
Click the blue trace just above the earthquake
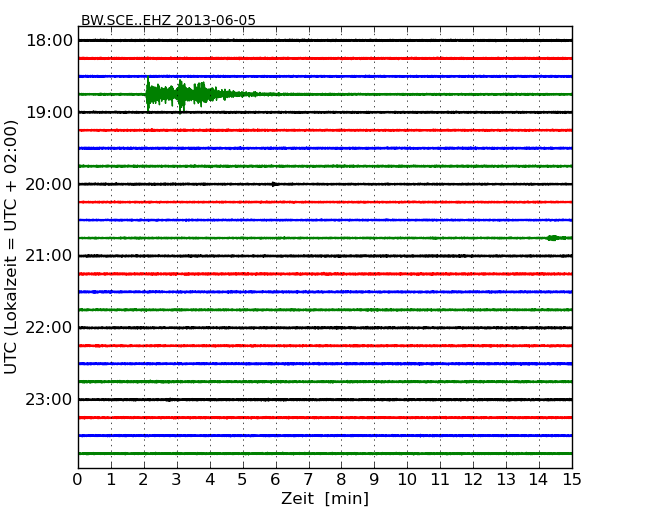click(x=325, y=76)
